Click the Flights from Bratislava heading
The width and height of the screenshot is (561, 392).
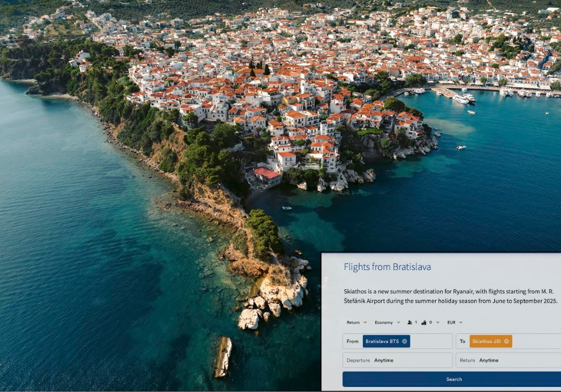point(387,266)
